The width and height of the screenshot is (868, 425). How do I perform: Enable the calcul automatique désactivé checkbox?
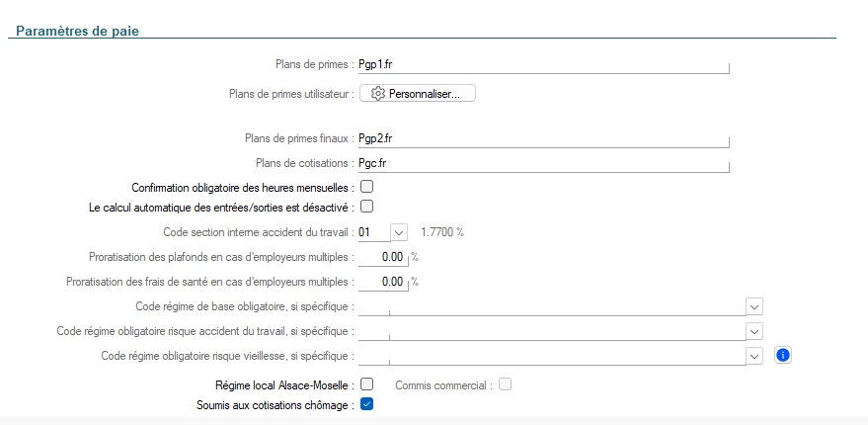coord(366,207)
